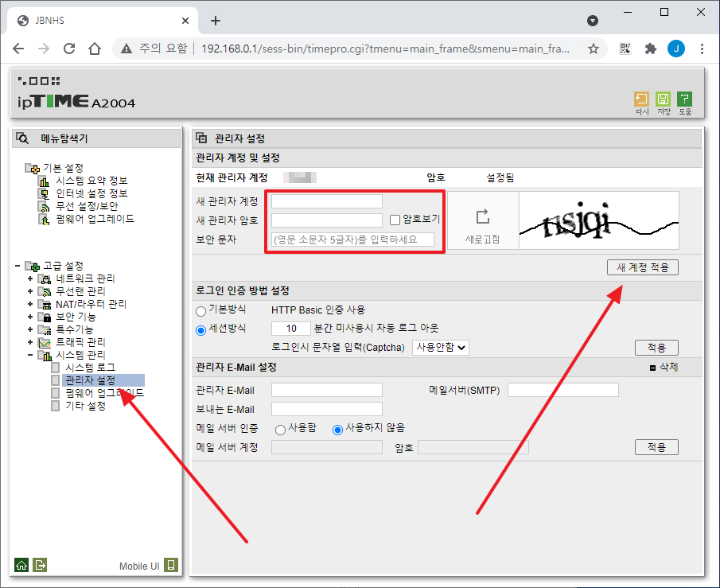Click into 새 관리자 암호 field
720x588 pixels.
pyautogui.click(x=327, y=220)
